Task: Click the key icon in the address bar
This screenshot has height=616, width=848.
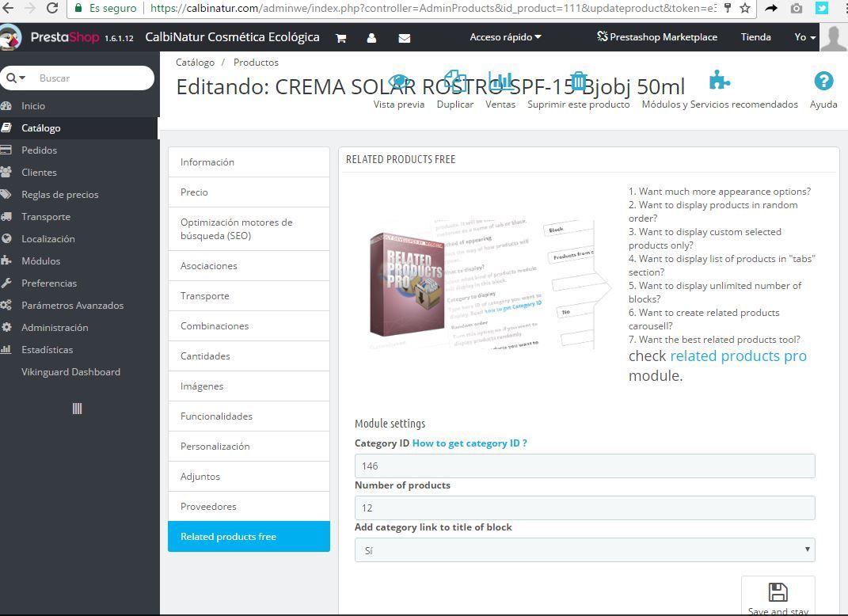Action: (728, 8)
